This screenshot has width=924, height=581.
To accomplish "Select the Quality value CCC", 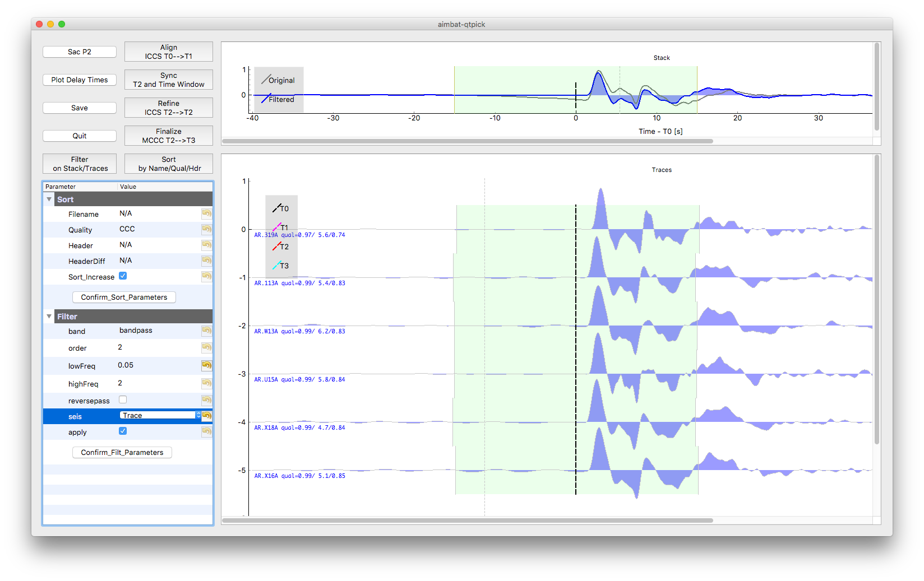I will coord(127,229).
